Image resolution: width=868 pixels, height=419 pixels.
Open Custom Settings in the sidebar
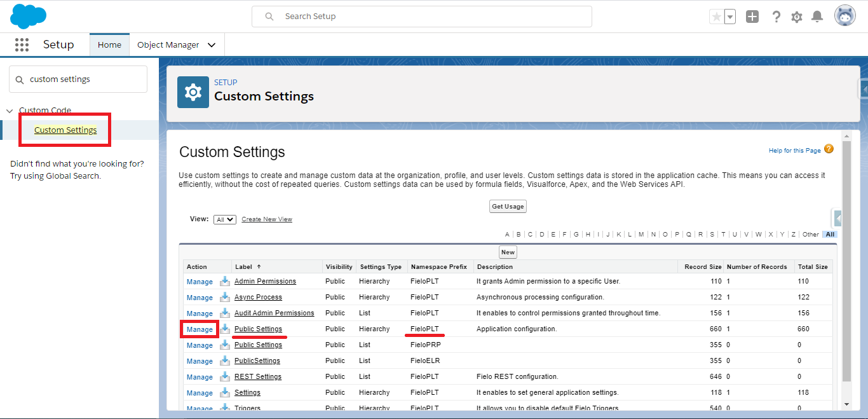pos(65,130)
